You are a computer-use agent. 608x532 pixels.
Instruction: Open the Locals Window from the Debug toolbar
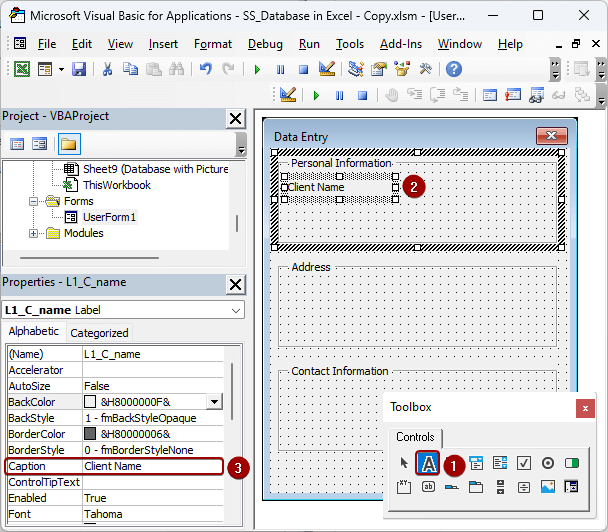coord(490,95)
